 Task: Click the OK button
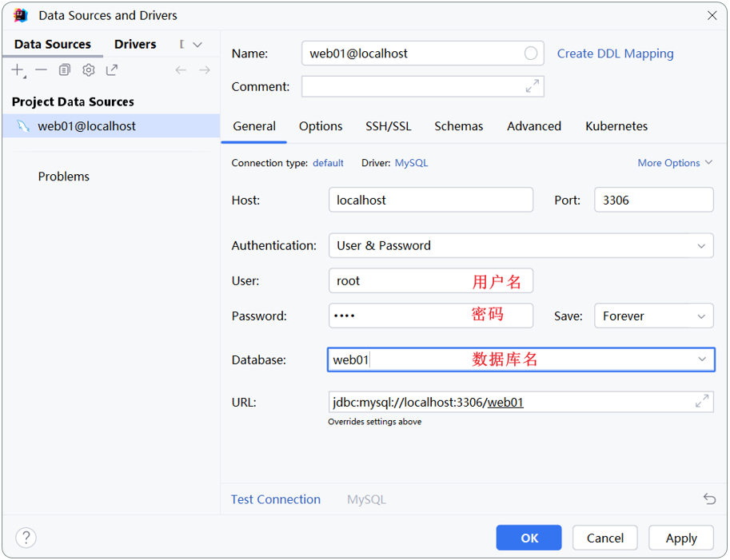point(529,538)
